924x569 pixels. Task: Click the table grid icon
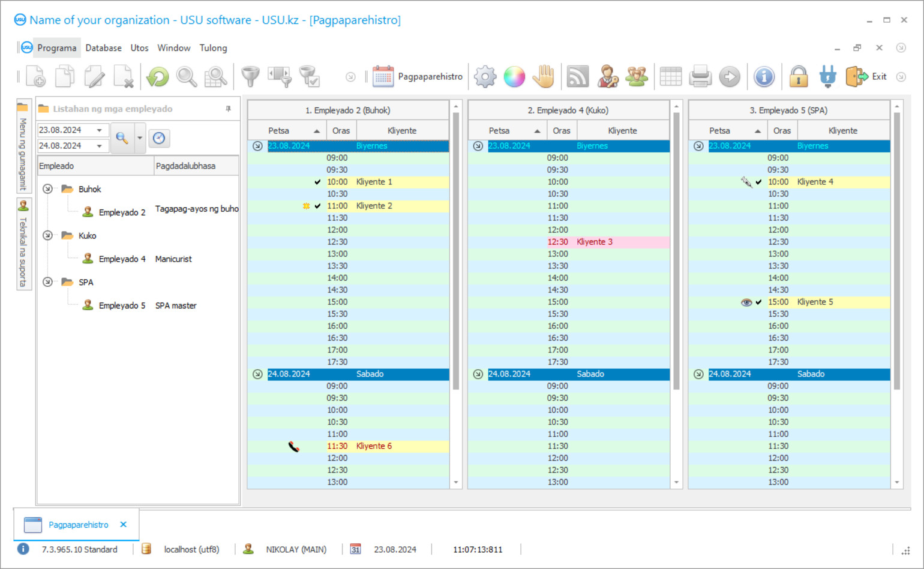671,77
